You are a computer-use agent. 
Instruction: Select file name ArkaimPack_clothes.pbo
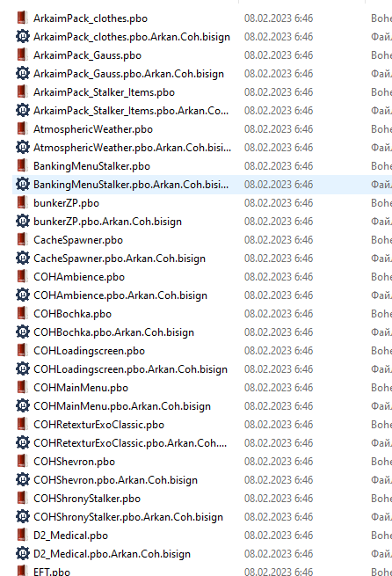click(x=91, y=18)
